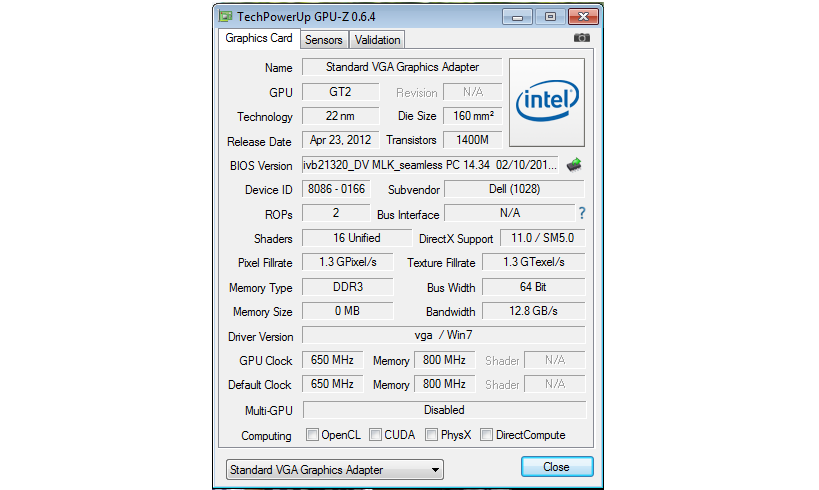Check the PhysX checkbox
The width and height of the screenshot is (819, 490).
[x=432, y=435]
